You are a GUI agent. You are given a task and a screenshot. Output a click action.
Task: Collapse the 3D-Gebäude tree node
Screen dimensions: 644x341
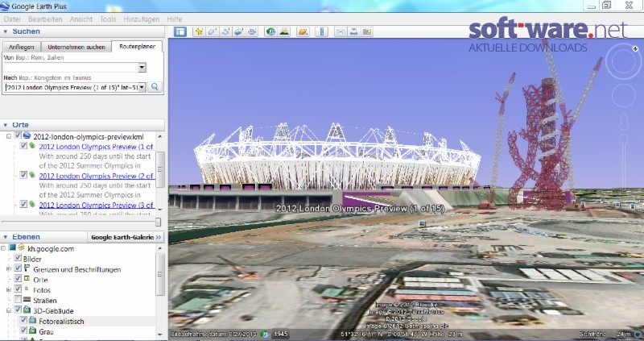point(9,310)
